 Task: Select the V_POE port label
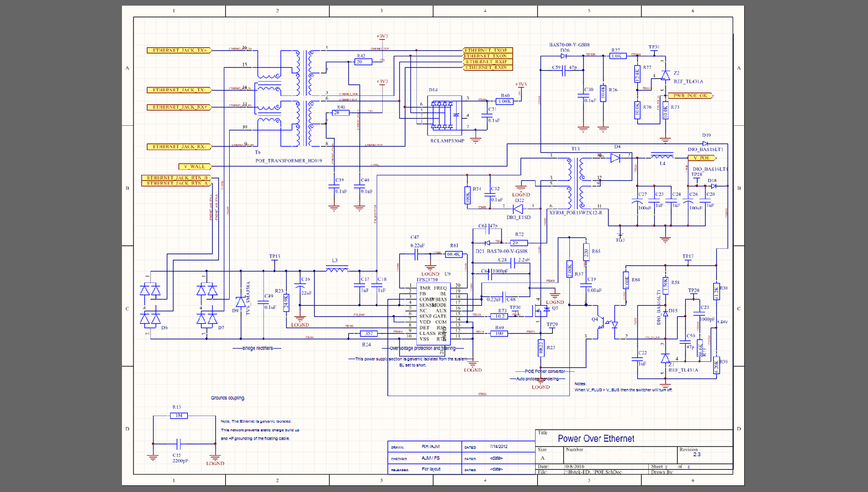tap(702, 158)
